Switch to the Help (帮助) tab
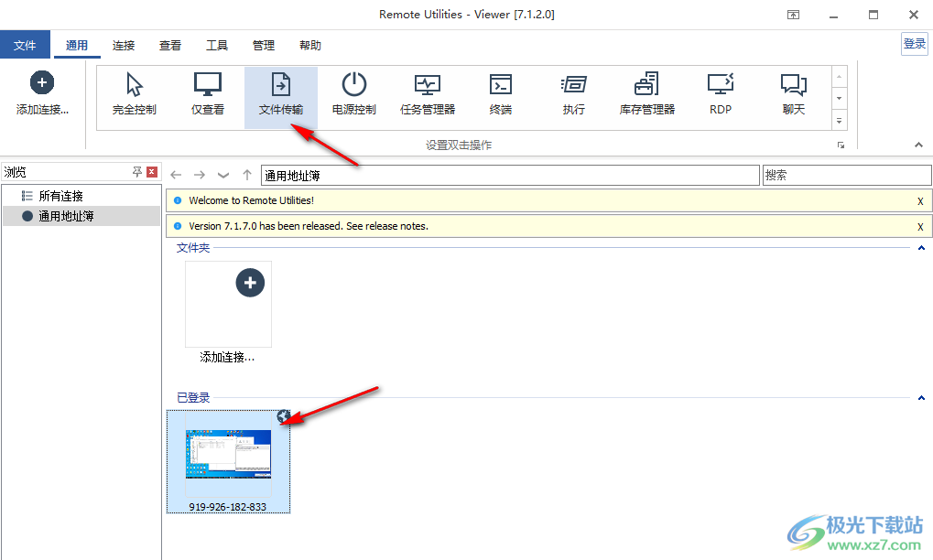 310,45
